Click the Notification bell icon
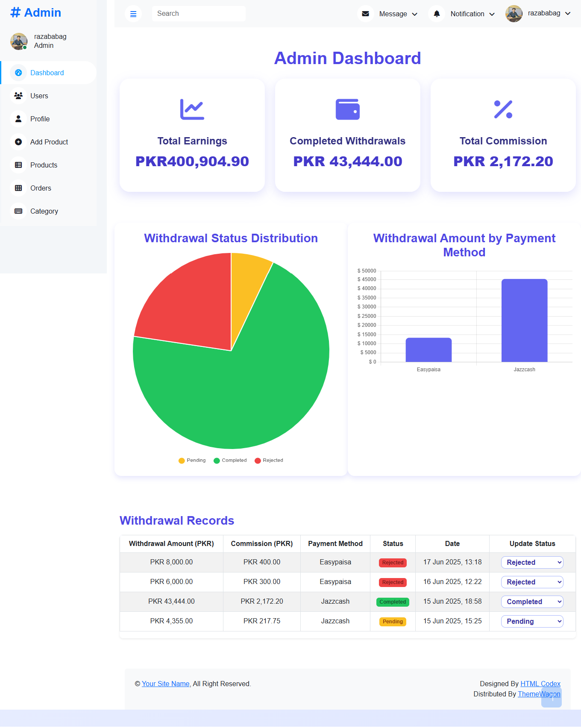 click(x=437, y=14)
